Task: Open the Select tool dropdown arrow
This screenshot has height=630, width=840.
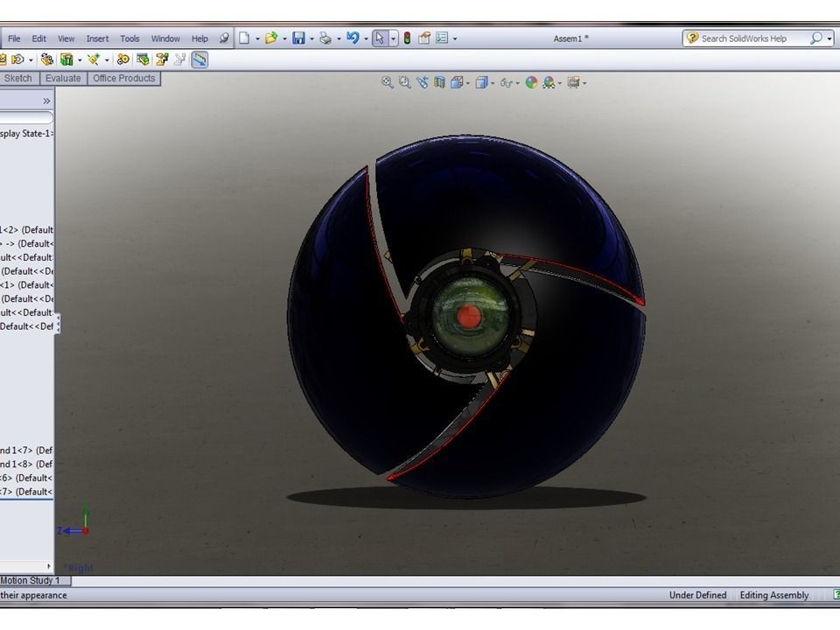Action: tap(393, 38)
